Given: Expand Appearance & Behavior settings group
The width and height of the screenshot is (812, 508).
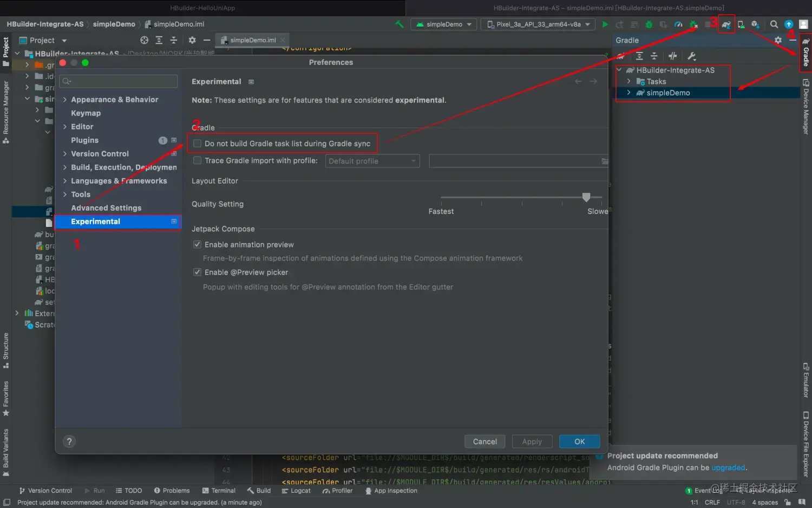Looking at the screenshot, I should [65, 100].
